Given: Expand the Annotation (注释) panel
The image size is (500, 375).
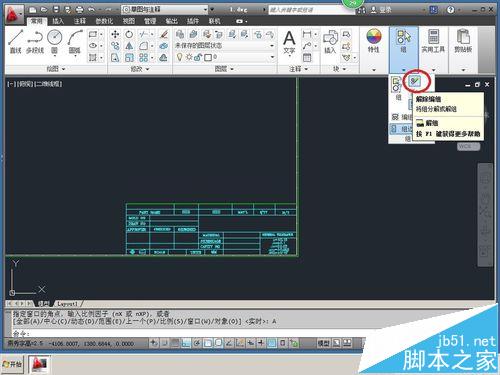Looking at the screenshot, I should pyautogui.click(x=298, y=69).
